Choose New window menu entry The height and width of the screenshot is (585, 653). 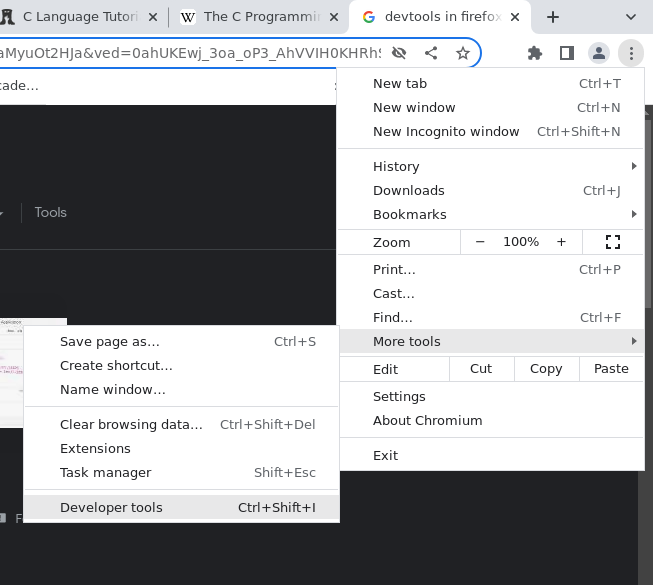[491, 107]
